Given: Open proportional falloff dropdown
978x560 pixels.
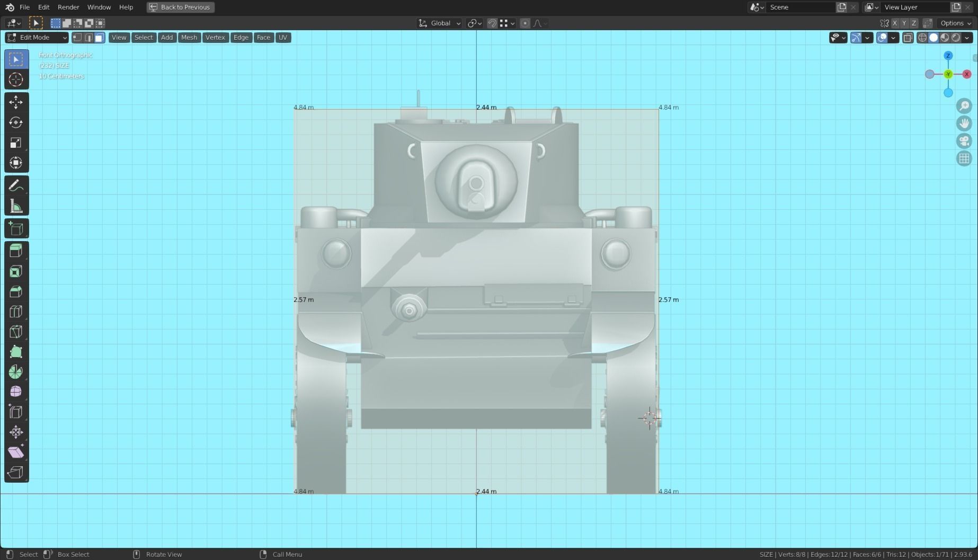Looking at the screenshot, I should point(540,23).
